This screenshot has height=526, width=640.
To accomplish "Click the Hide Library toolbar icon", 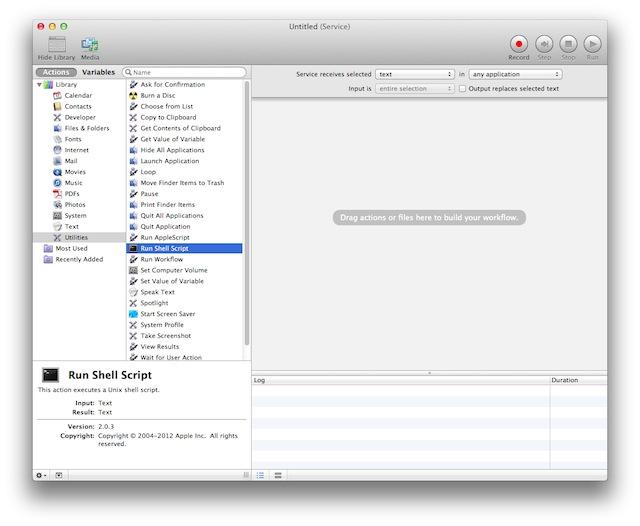I will pyautogui.click(x=57, y=44).
